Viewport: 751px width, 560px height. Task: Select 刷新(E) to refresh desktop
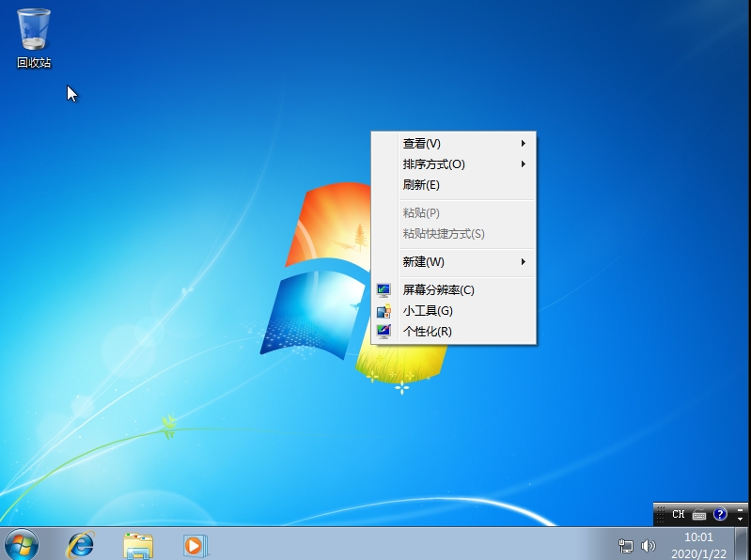click(x=454, y=185)
